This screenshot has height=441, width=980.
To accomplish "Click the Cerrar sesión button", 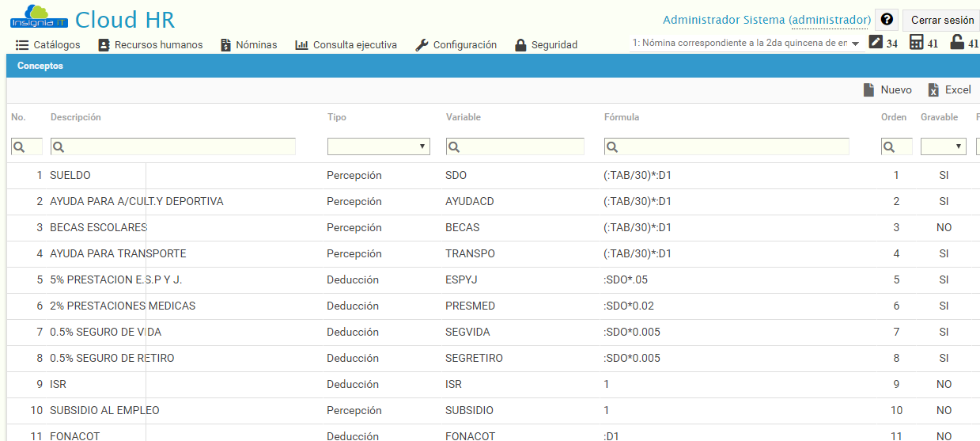I will (942, 21).
